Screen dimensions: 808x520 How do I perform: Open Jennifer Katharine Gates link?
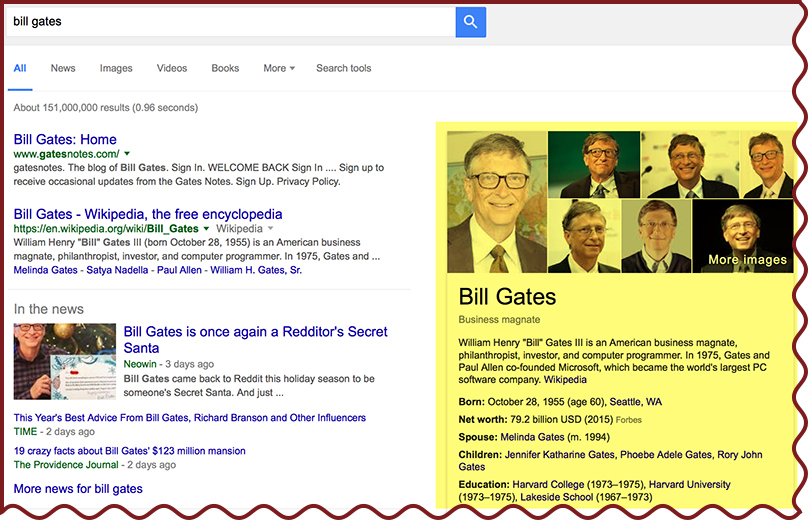coord(560,455)
